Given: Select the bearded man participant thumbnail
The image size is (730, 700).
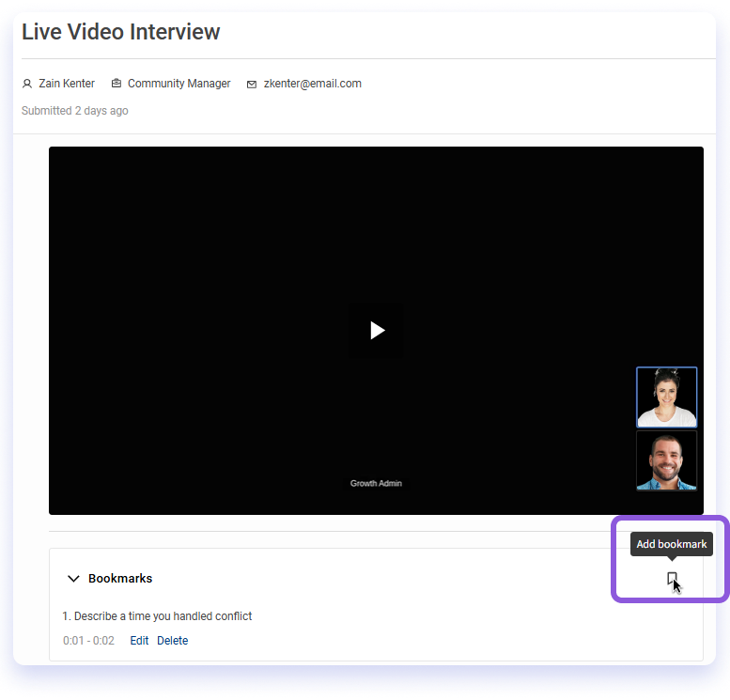Looking at the screenshot, I should 666,460.
